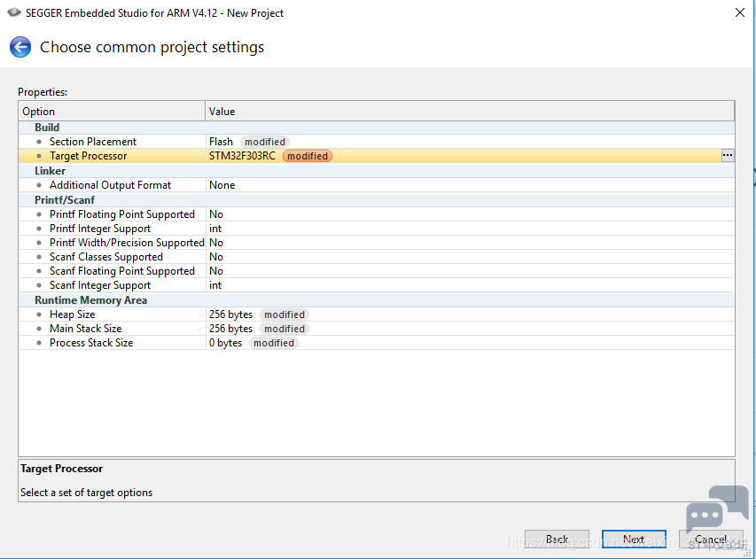Edit the Main Stack Size 256 bytes value
The image size is (756, 559).
click(230, 329)
